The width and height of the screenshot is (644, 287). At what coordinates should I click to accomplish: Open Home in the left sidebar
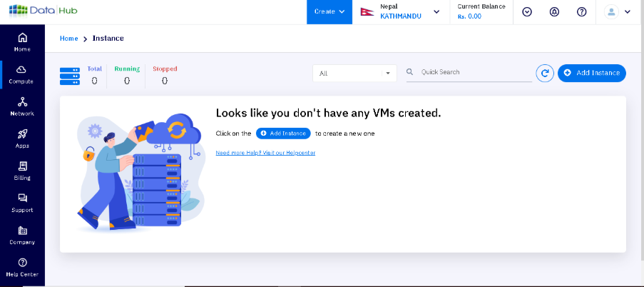(x=22, y=41)
